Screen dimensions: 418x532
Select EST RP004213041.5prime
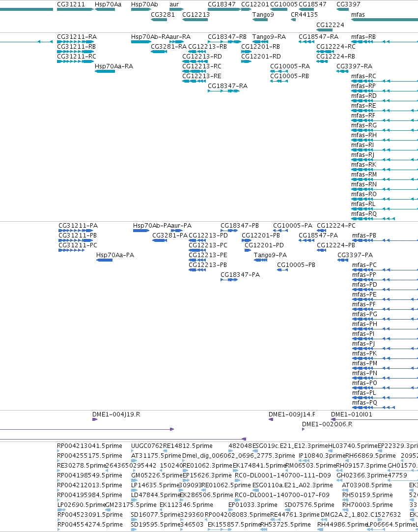coord(89,446)
